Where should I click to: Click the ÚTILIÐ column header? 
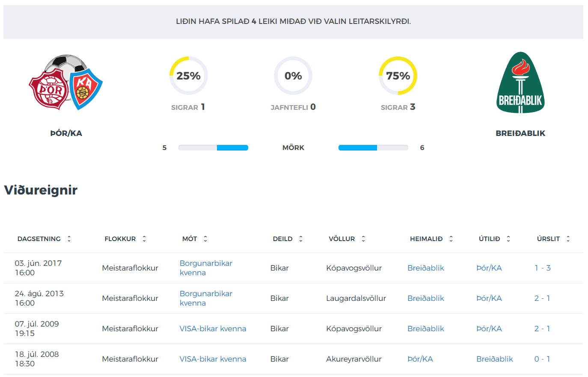(x=490, y=239)
